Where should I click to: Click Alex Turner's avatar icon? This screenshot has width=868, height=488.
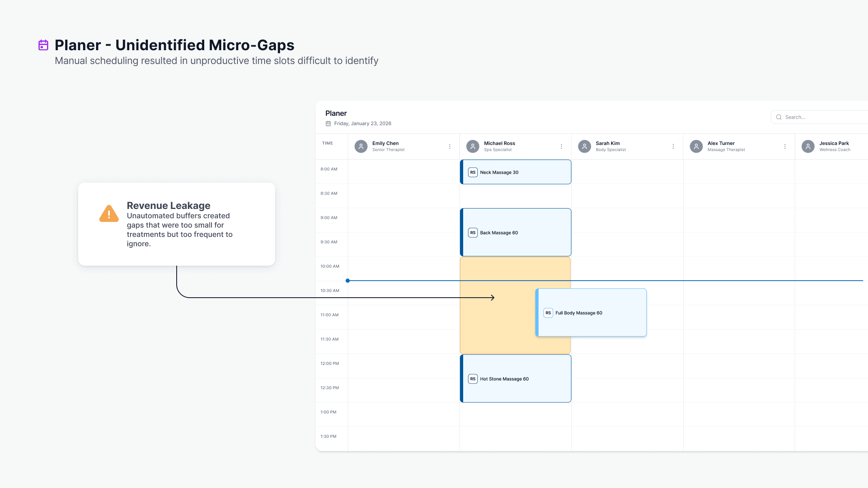[696, 146]
